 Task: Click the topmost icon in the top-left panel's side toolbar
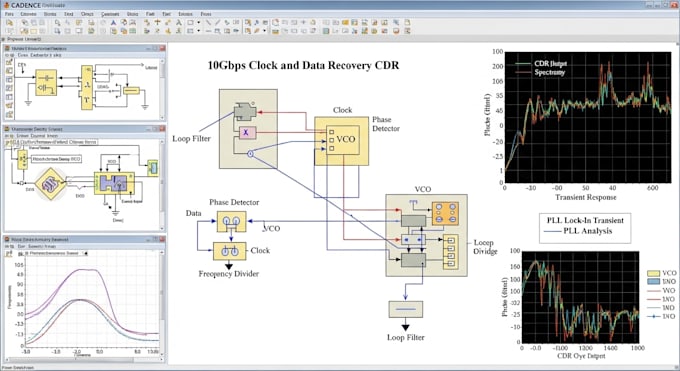(9, 62)
